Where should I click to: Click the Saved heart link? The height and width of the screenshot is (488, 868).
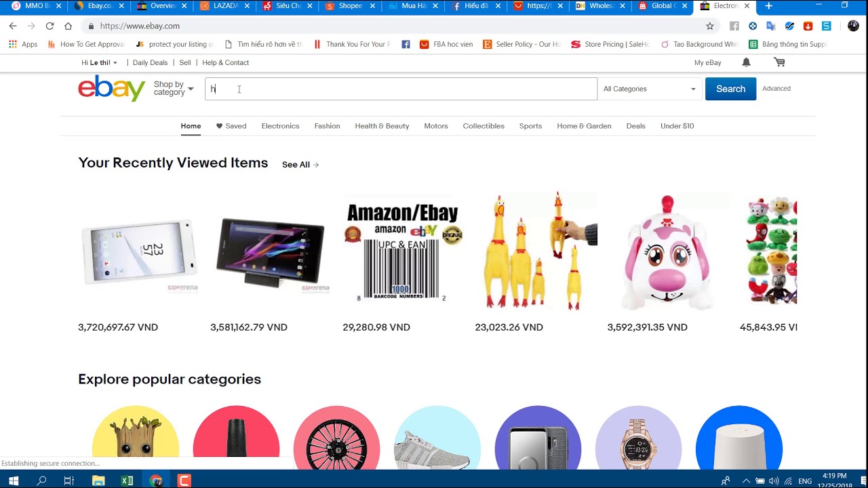[231, 126]
